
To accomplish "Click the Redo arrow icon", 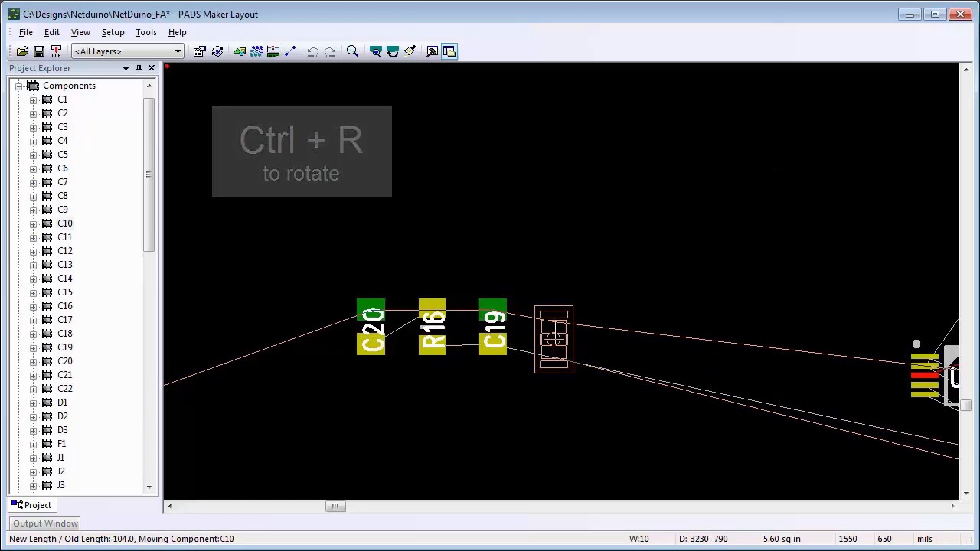I will click(x=330, y=51).
